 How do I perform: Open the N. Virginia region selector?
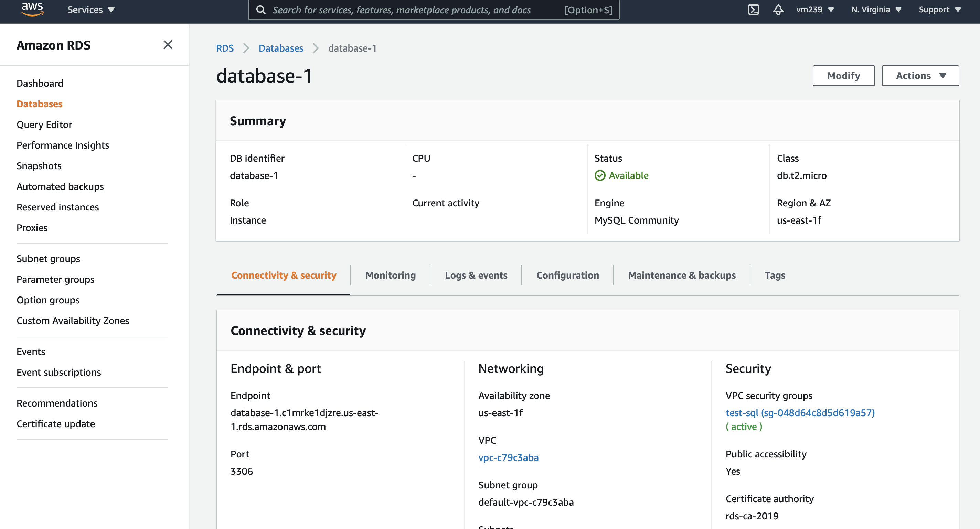click(876, 10)
